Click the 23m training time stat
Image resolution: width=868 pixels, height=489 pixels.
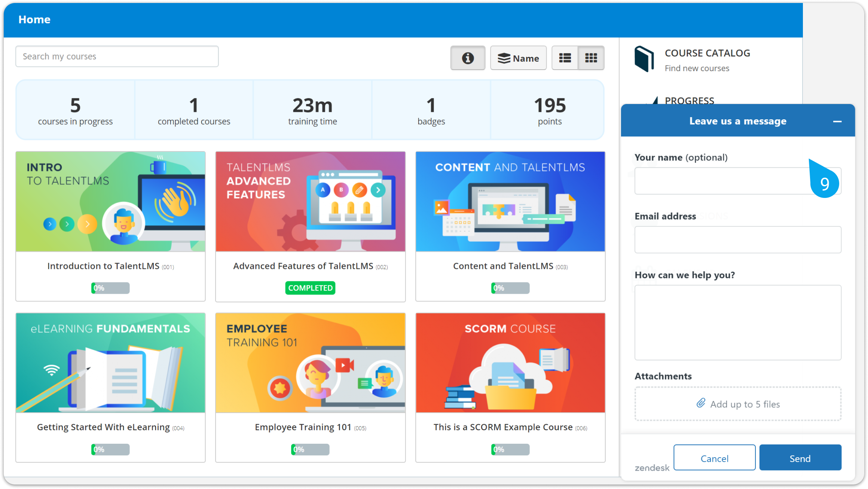point(312,110)
